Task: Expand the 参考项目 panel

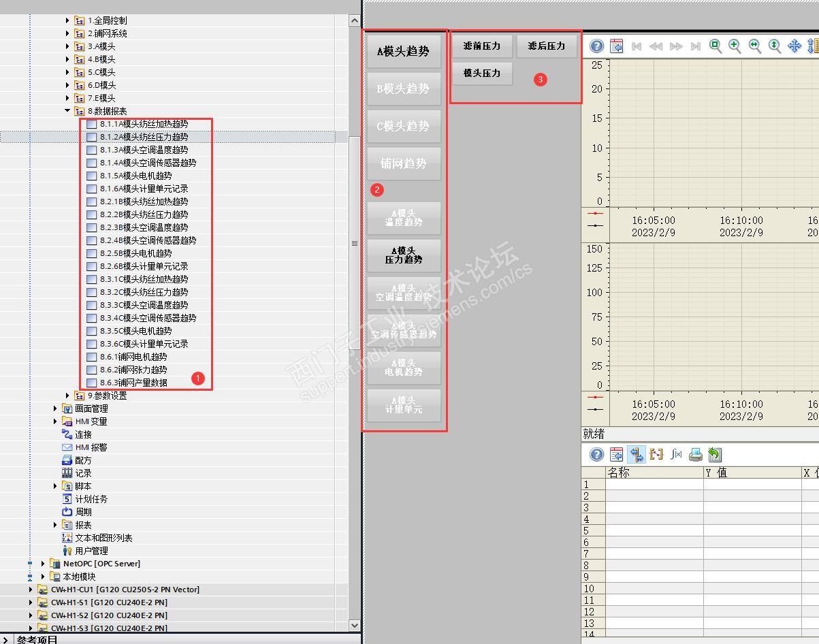Action: [x=6, y=639]
